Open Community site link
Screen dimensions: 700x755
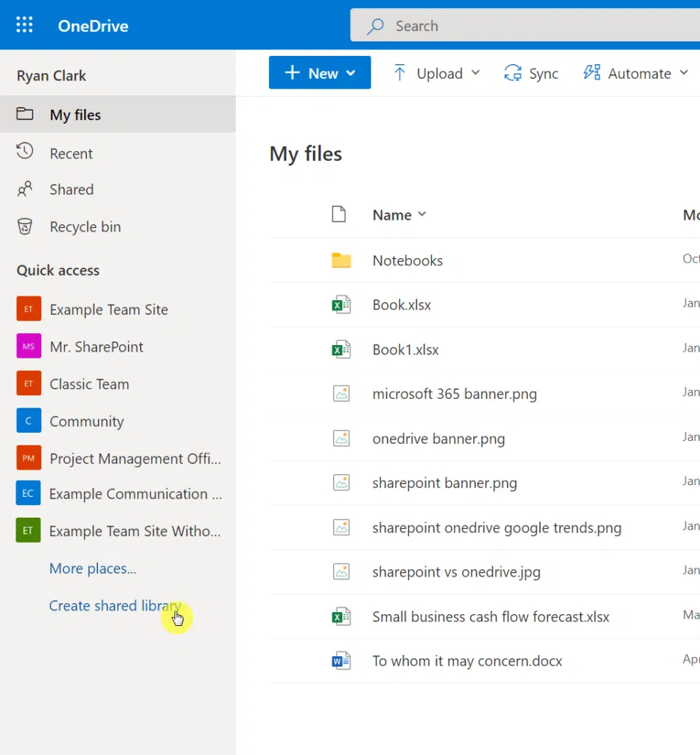(87, 421)
